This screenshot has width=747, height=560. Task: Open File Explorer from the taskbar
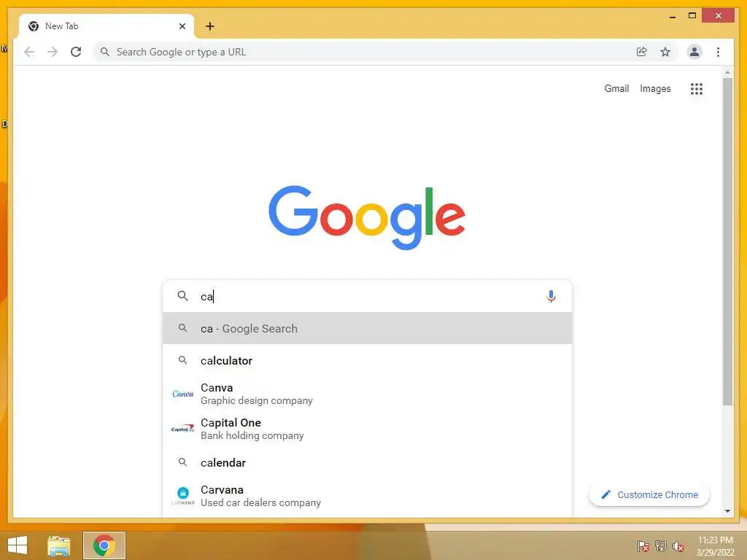58,545
